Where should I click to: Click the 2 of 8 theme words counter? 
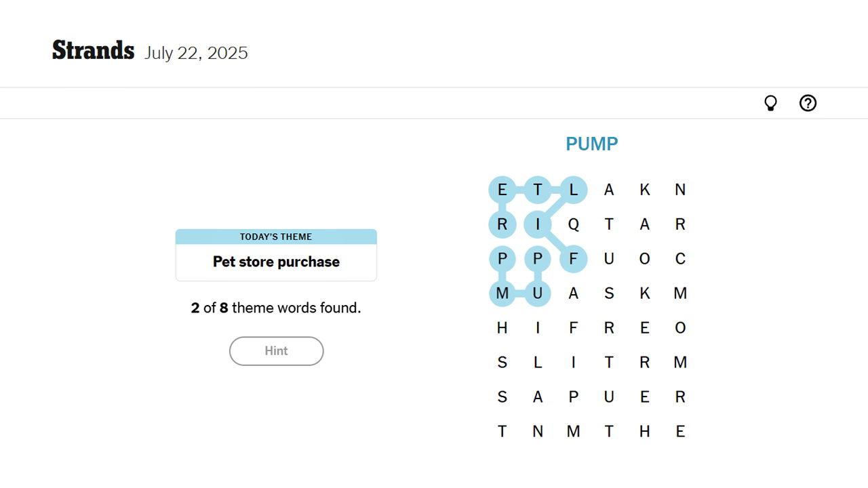[x=276, y=308]
